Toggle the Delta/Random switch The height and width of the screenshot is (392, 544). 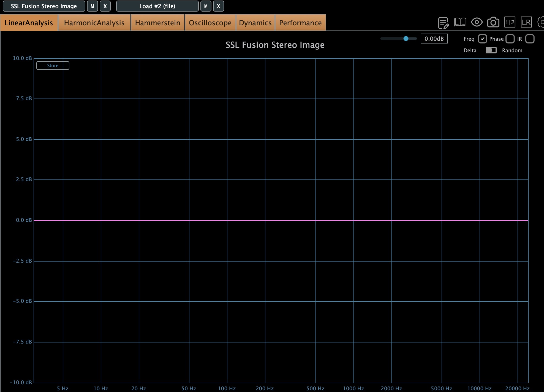491,50
